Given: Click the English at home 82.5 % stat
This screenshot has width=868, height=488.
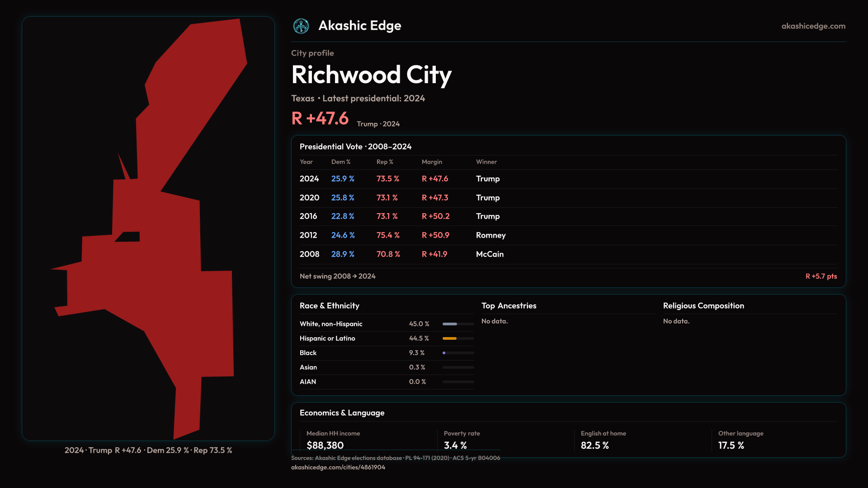Looking at the screenshot, I should click(x=594, y=446).
